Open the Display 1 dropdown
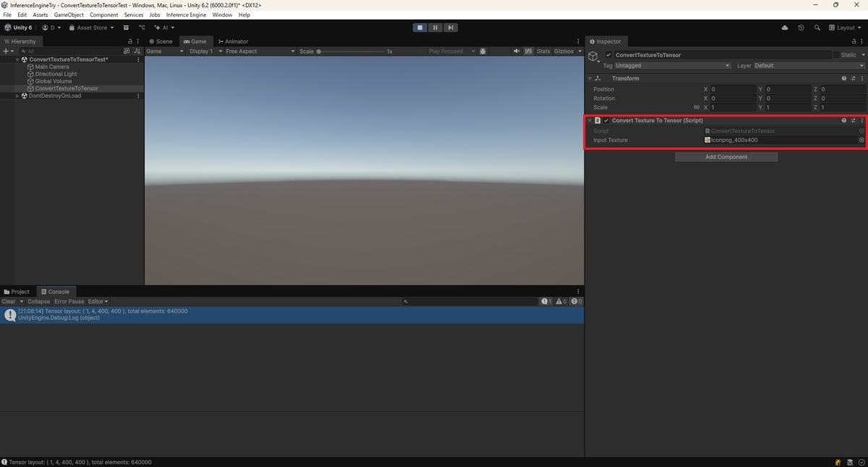 click(x=205, y=51)
